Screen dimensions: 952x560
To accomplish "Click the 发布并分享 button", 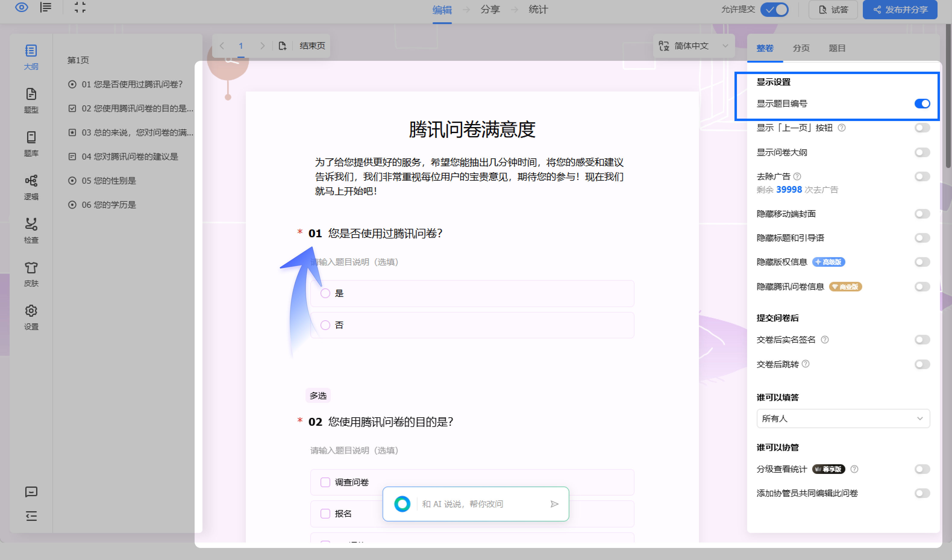I will 900,9.
